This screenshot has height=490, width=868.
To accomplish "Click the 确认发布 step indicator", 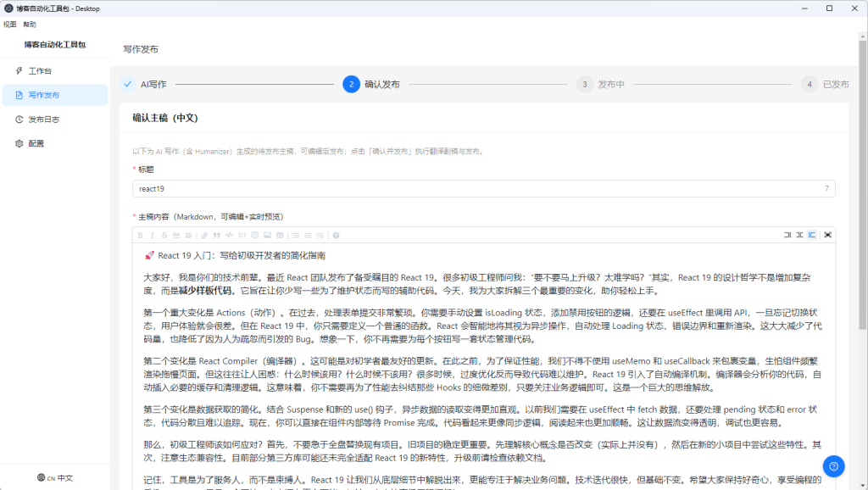I will [371, 84].
